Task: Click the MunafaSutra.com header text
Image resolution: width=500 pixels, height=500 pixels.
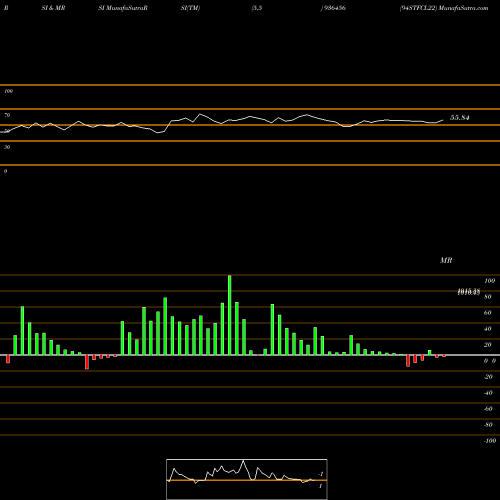Action: tap(464, 8)
